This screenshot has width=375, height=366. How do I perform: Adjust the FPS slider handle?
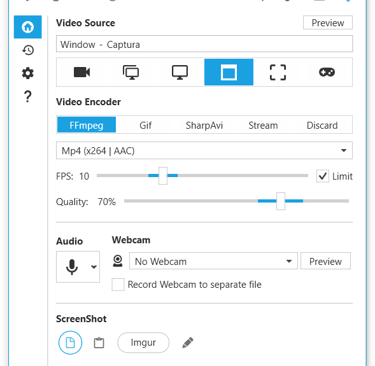(163, 176)
